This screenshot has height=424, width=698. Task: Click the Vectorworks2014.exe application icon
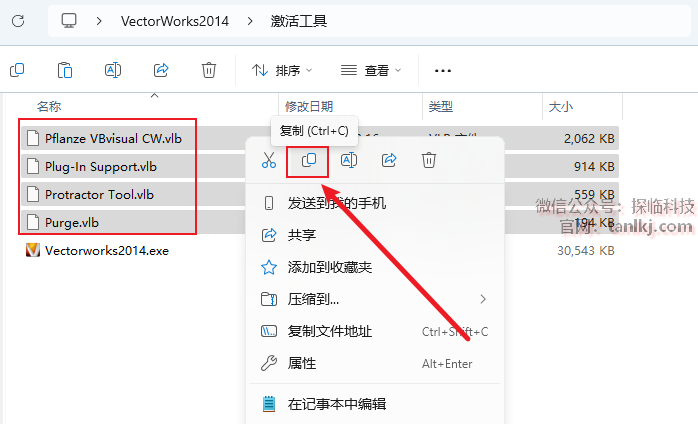(x=32, y=250)
